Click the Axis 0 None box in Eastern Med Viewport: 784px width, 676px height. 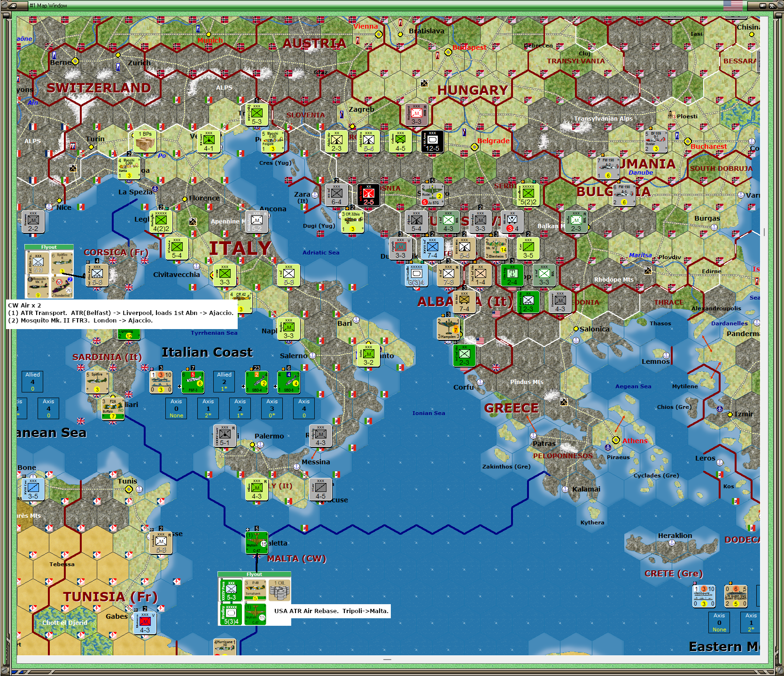click(x=719, y=622)
